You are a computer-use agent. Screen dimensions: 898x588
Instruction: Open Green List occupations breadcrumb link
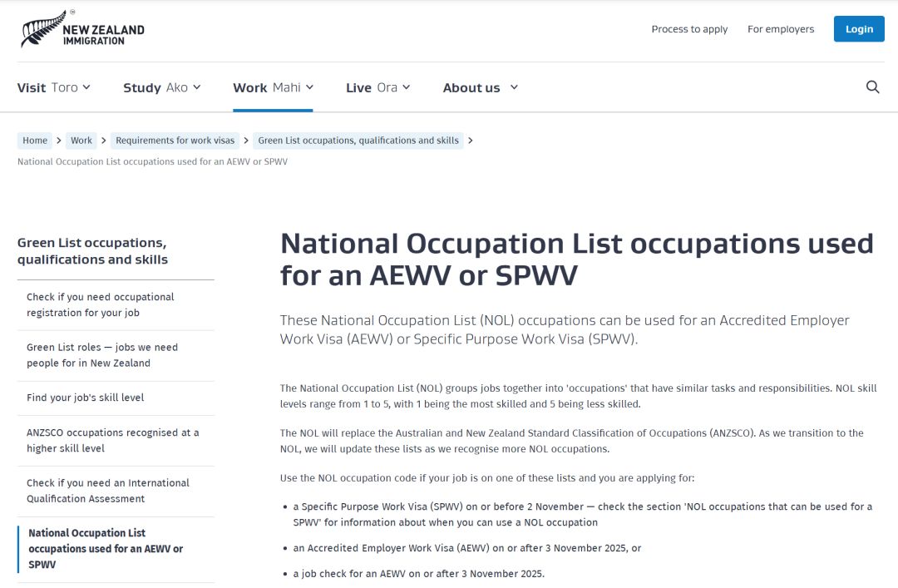pos(358,141)
